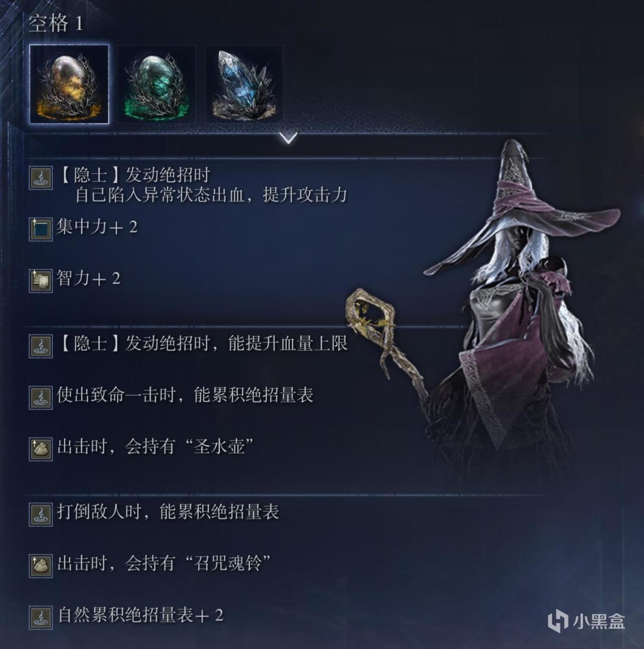This screenshot has width=644, height=649.
Task: Click the 召咒魂铃 pouch icon
Action: point(41,565)
